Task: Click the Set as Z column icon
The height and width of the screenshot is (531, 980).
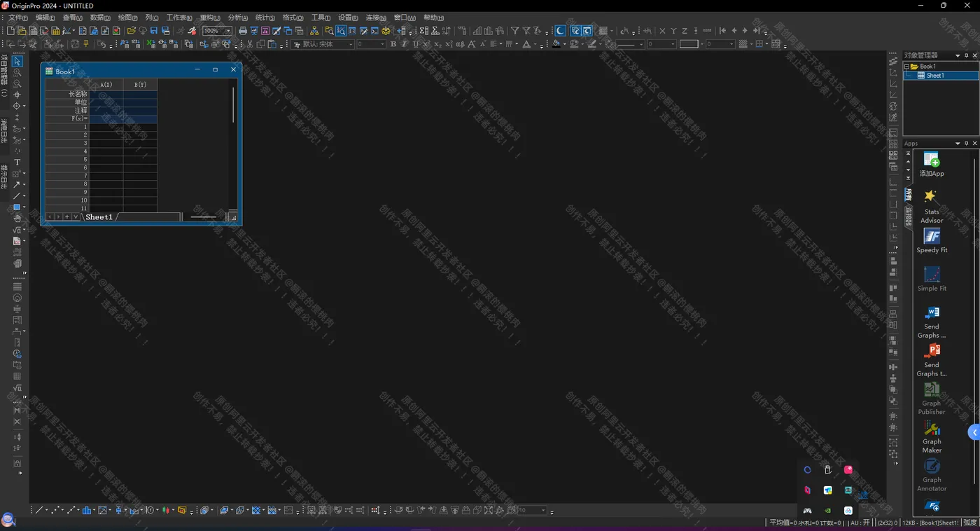Action: (685, 31)
